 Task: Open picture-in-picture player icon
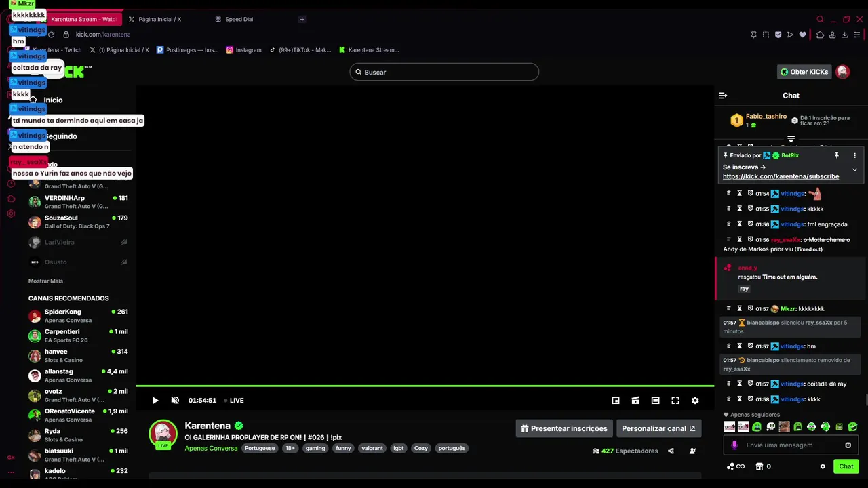[616, 401]
